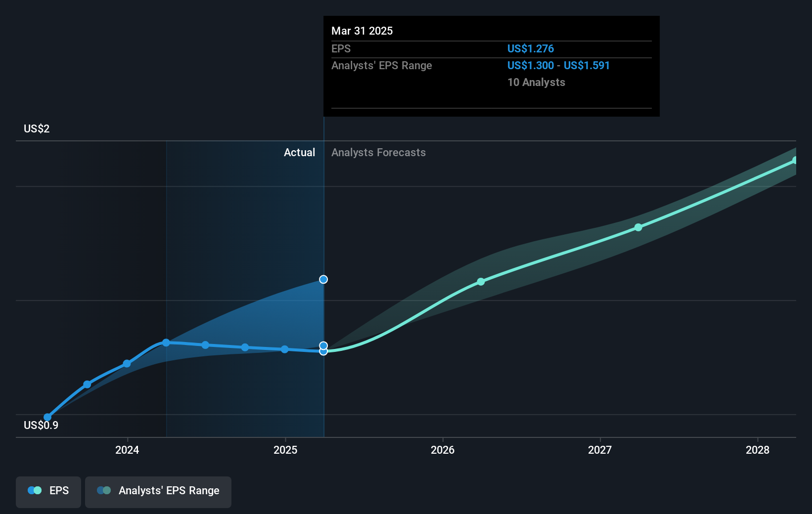Click the peak blue data point in early 2024
Screen dimensions: 812x514
(166, 342)
